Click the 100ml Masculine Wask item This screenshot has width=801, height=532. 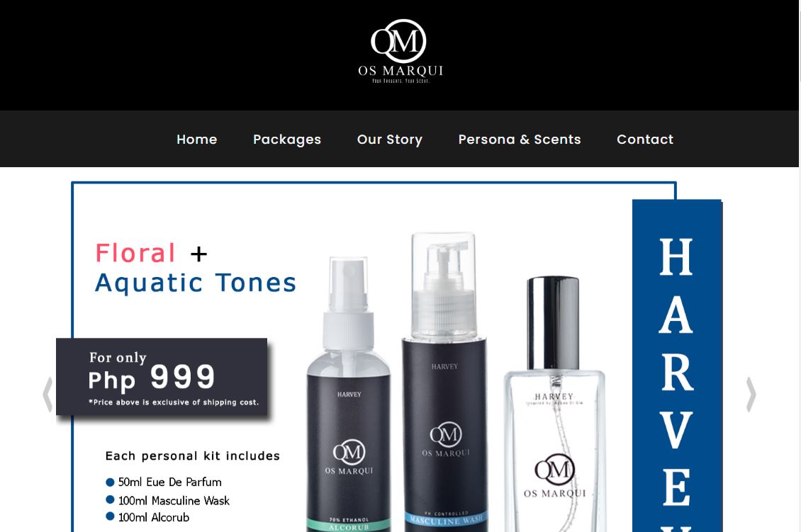167,500
